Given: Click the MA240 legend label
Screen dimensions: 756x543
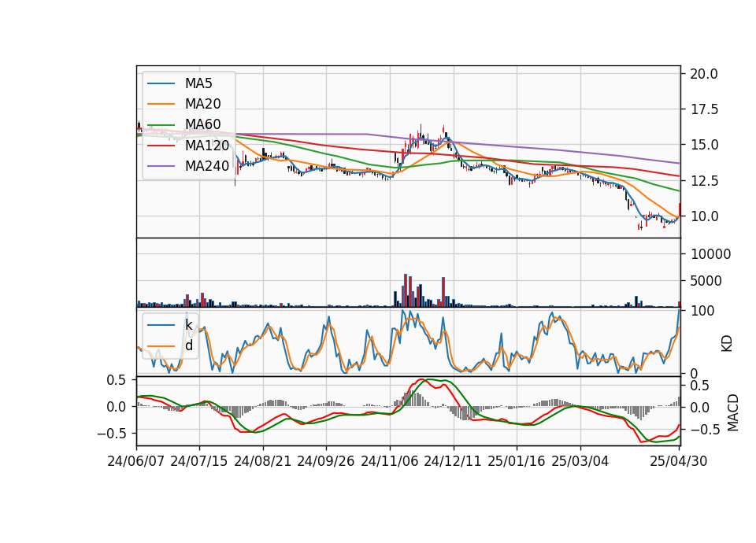Looking at the screenshot, I should tap(207, 166).
